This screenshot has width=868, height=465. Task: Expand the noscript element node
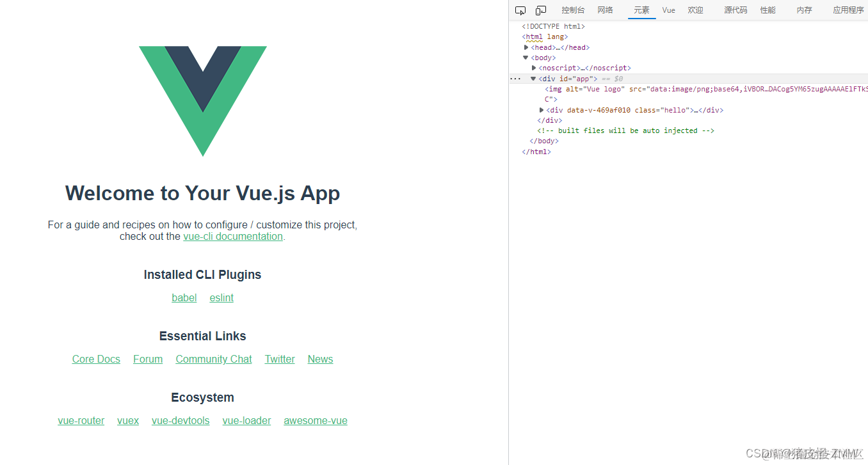[534, 68]
